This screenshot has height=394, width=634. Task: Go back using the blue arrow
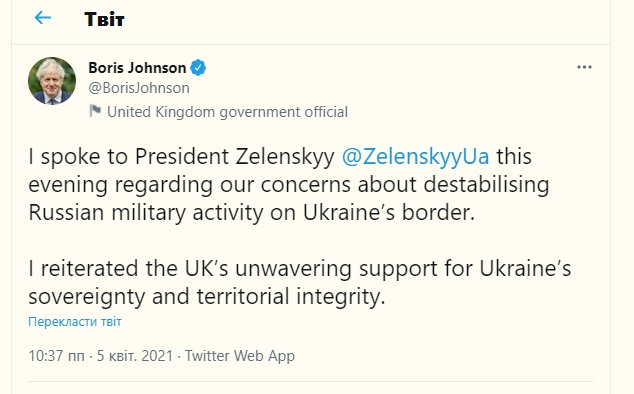43,18
